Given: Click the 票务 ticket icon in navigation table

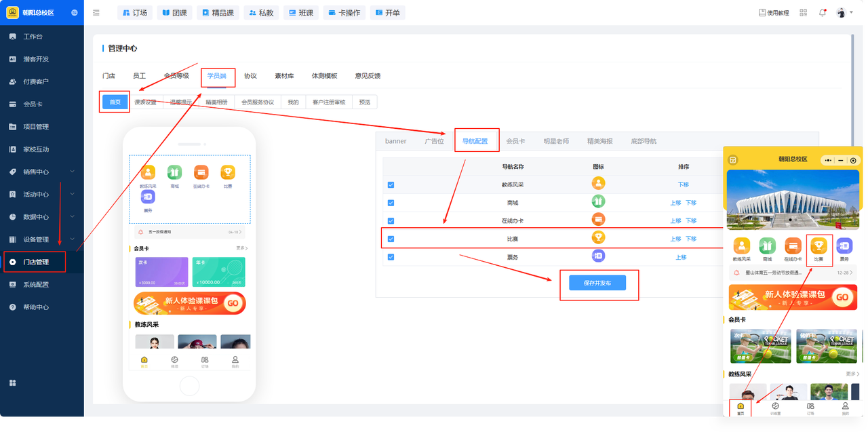Looking at the screenshot, I should tap(598, 256).
